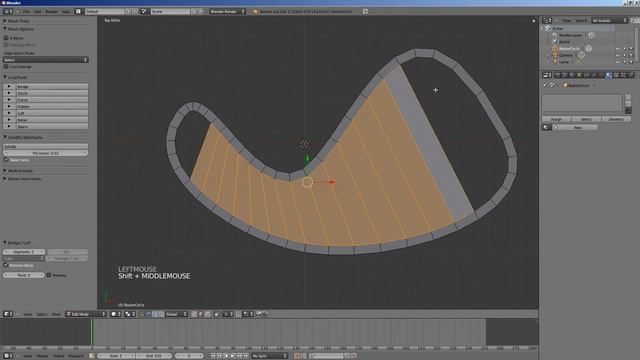The height and width of the screenshot is (360, 640).
Task: Click the info editor type icon at top left
Action: pos(7,11)
